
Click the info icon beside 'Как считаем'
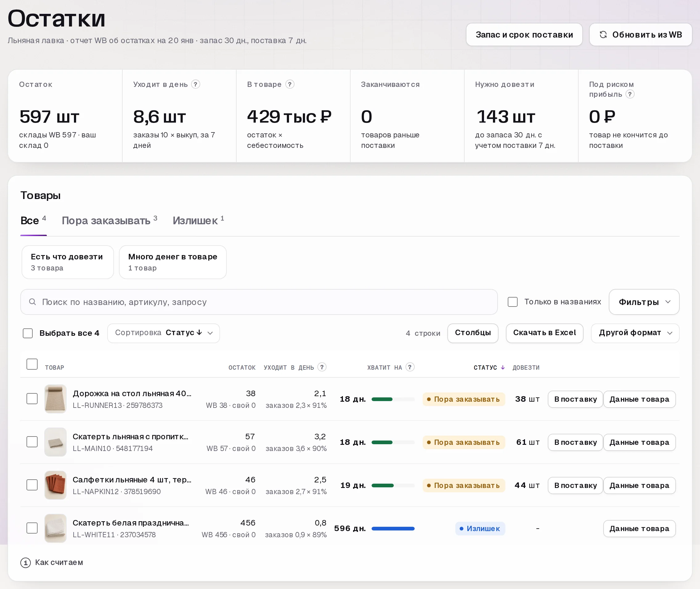25,563
